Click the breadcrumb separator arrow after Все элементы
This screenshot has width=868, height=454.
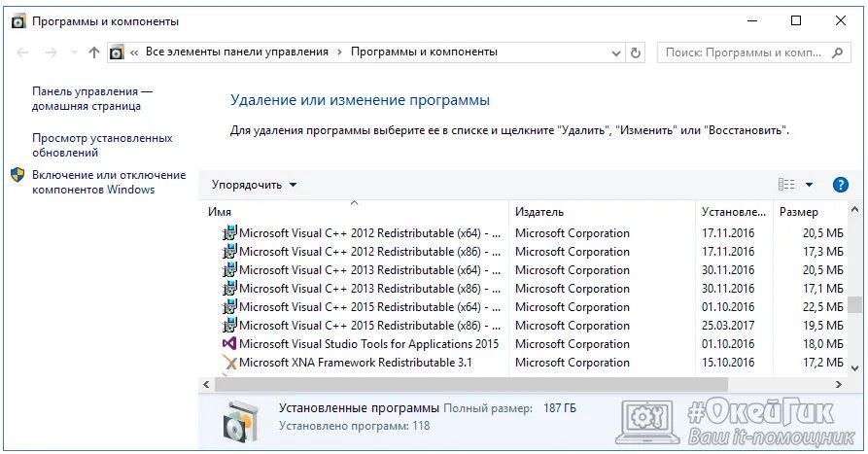pos(339,52)
